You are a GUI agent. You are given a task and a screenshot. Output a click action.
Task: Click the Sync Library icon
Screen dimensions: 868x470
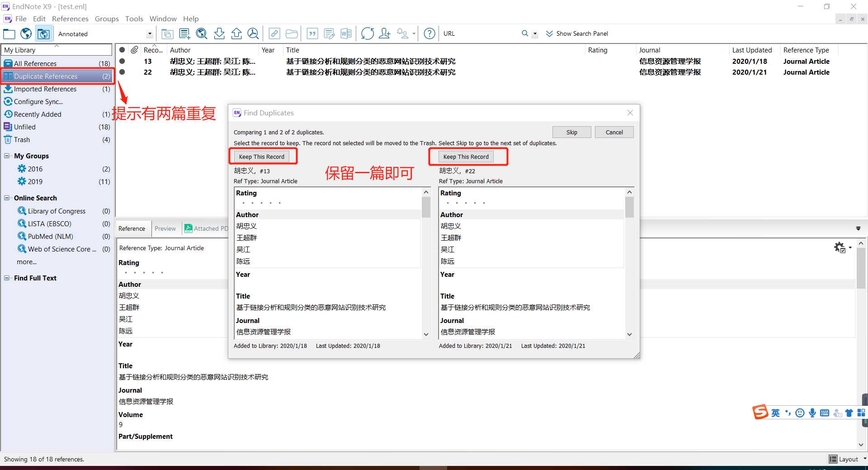pos(368,34)
